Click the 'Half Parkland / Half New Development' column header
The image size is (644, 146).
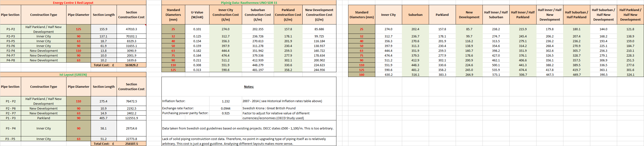(x=630, y=15)
